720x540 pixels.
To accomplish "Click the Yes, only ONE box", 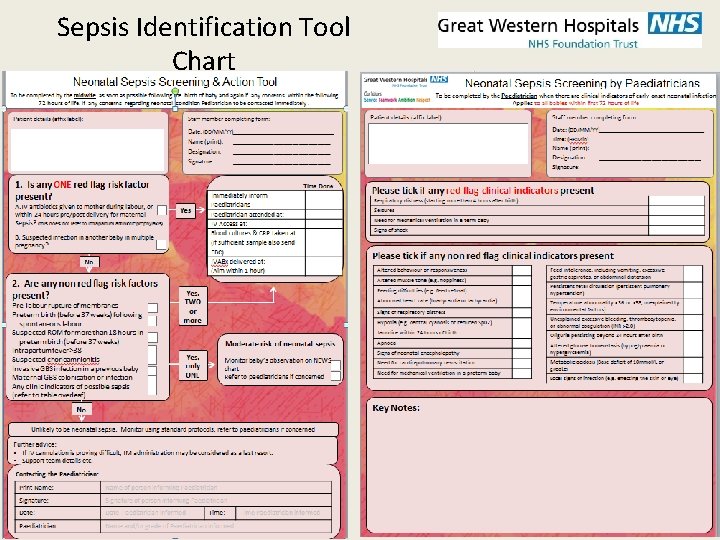I will click(193, 366).
